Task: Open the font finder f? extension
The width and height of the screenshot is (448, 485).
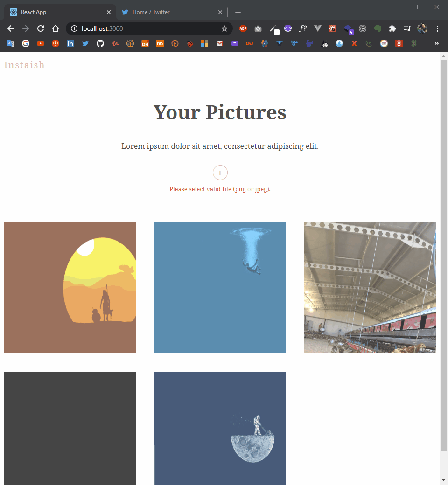Action: pyautogui.click(x=303, y=28)
